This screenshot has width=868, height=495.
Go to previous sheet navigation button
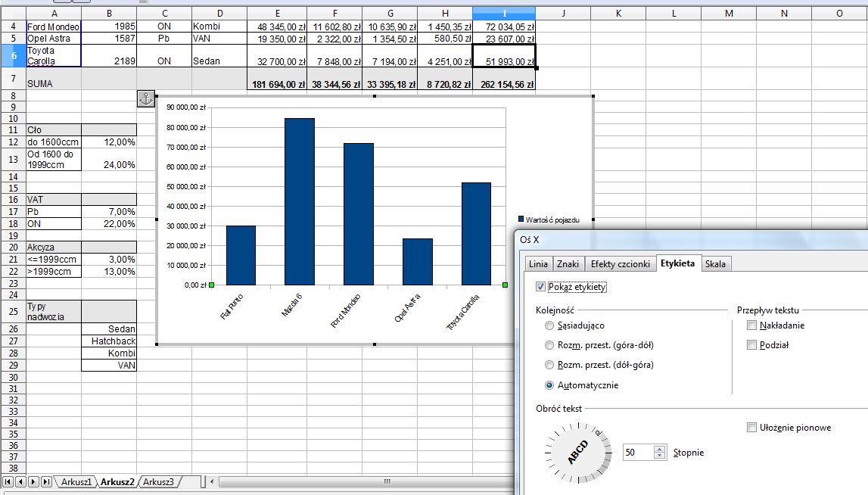point(20,481)
